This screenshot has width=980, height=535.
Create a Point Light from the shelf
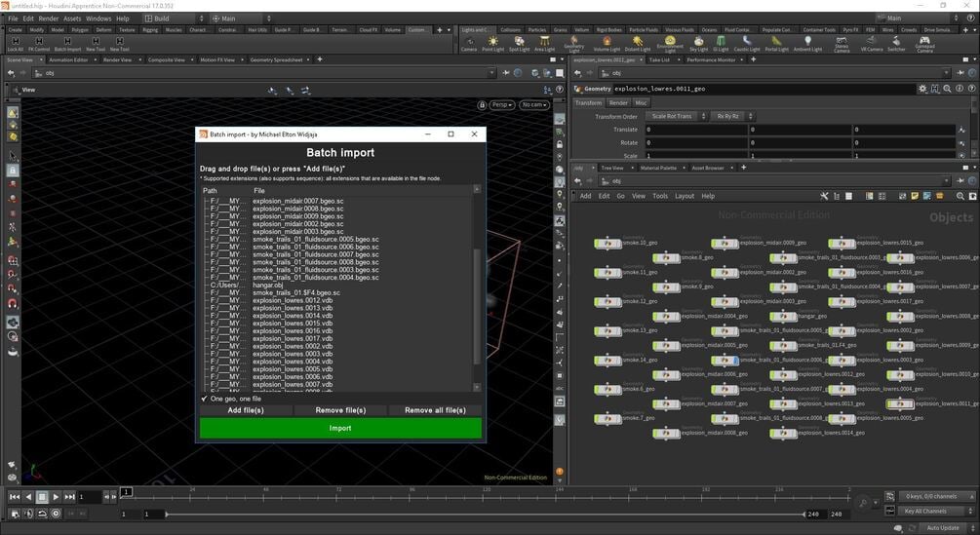493,44
